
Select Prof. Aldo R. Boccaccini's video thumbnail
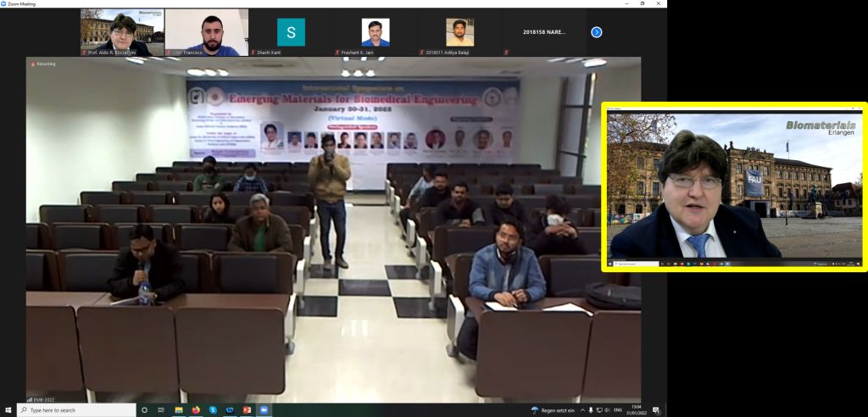pyautogui.click(x=122, y=32)
